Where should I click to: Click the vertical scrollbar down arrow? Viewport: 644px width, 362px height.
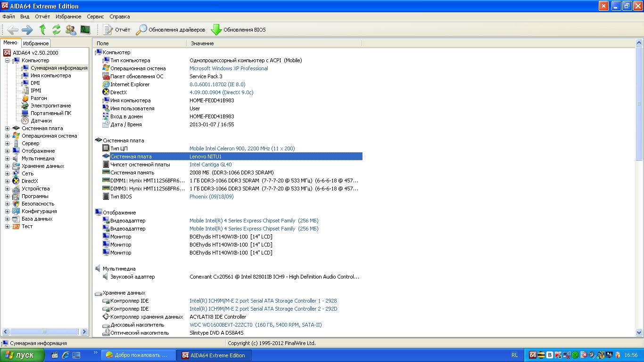[x=639, y=333]
